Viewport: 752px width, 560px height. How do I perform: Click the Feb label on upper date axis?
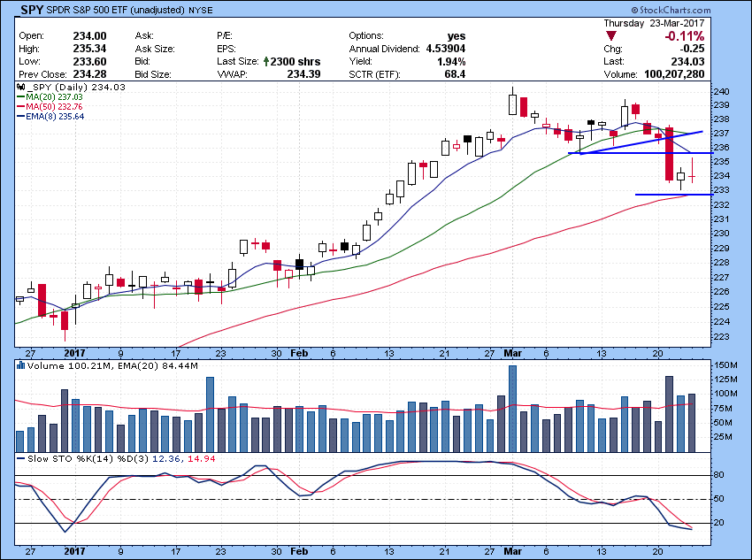point(299,353)
